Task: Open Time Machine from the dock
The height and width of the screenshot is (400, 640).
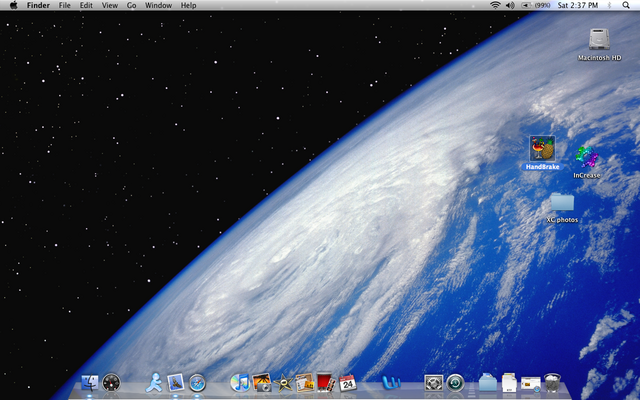Action: pos(455,382)
